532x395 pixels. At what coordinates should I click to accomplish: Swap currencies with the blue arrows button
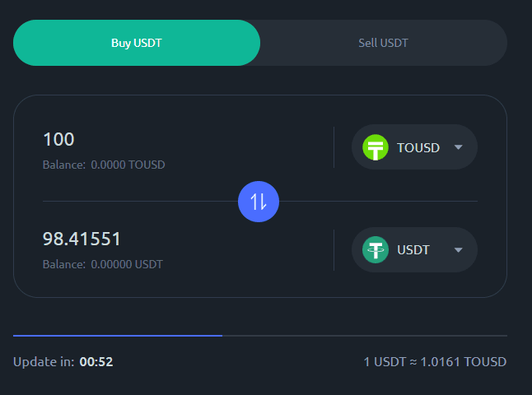pyautogui.click(x=259, y=201)
